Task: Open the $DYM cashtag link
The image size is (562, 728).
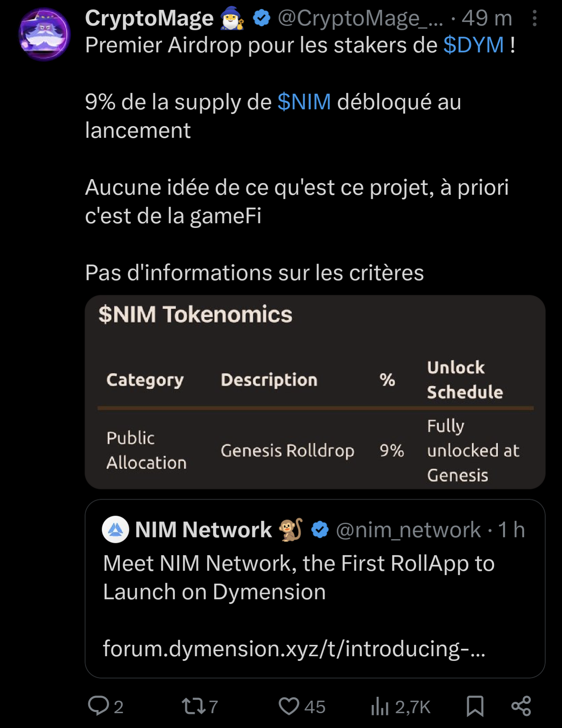Action: [473, 45]
